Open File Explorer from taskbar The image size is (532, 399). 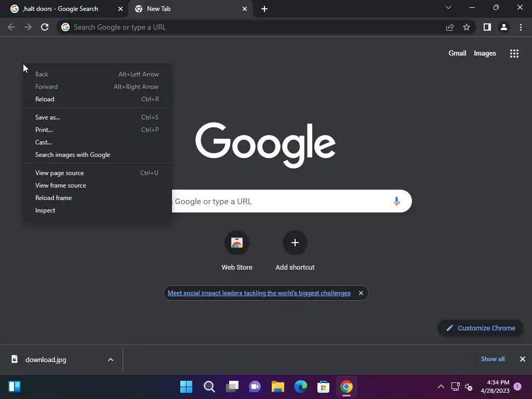coord(278,387)
